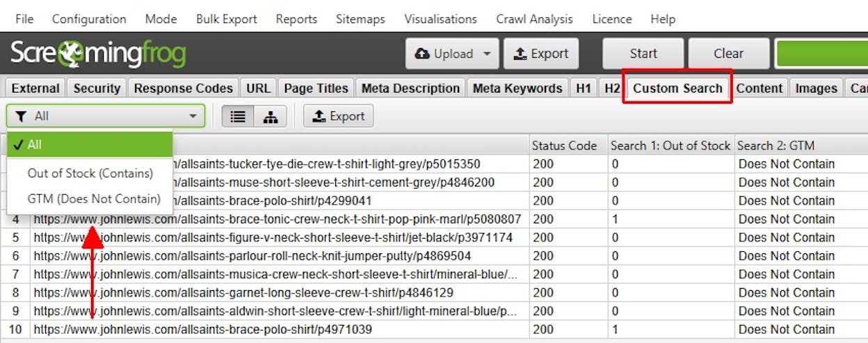The width and height of the screenshot is (868, 343).
Task: Switch to the Meta Keywords tab
Action: tap(517, 88)
